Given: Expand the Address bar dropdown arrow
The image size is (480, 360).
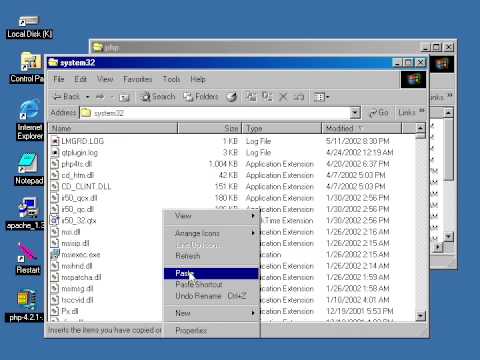Looking at the screenshot, I should pos(355,113).
